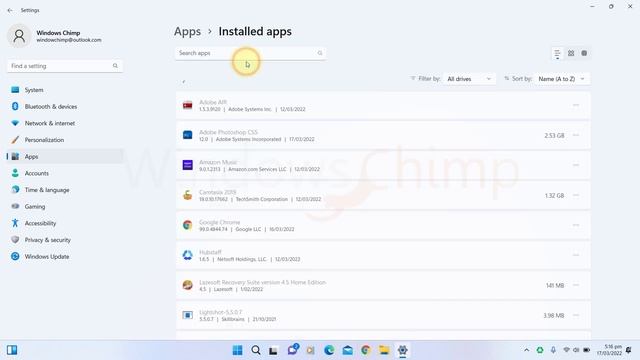
Task: Open more options for Hubstaff
Action: (x=576, y=255)
